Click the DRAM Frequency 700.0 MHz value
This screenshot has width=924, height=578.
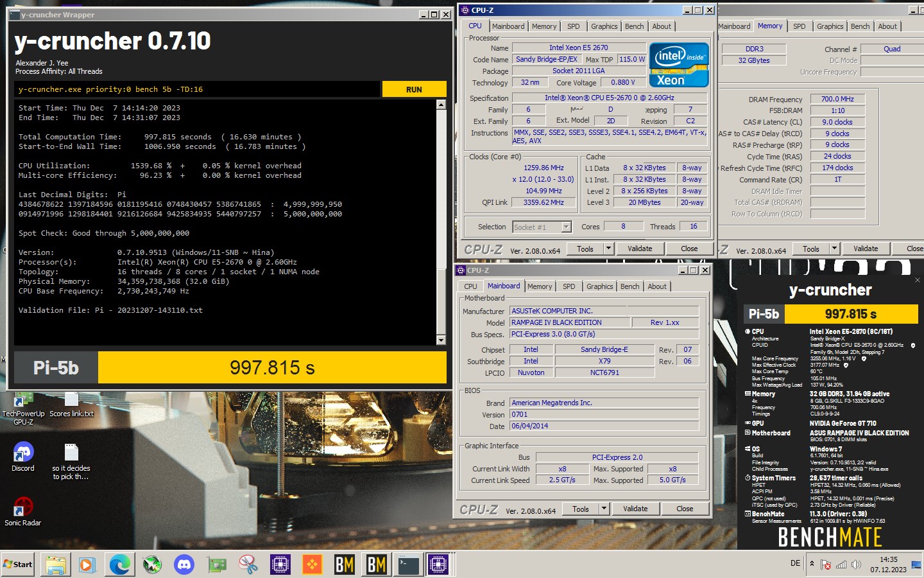coord(837,99)
